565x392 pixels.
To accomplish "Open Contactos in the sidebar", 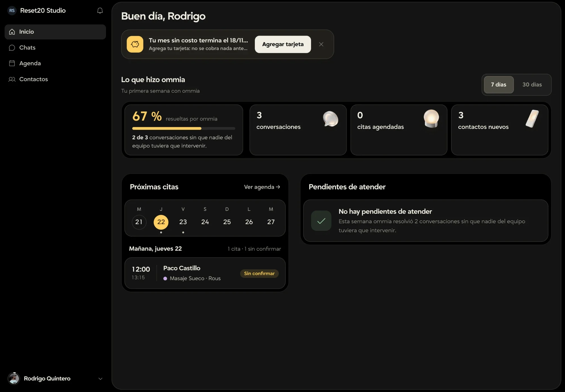I will coord(55,79).
